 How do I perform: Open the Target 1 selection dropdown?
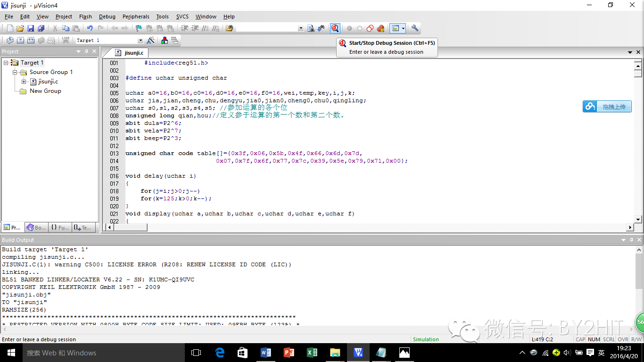(x=140, y=41)
